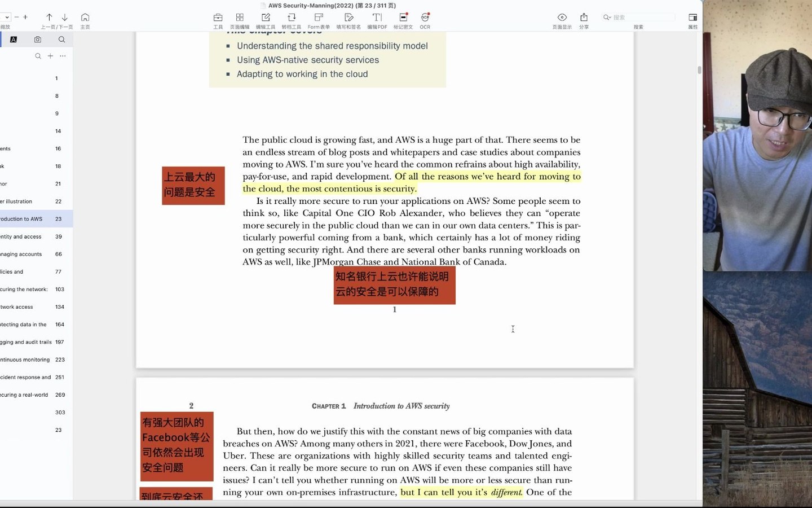Open outline entry on page 18
The width and height of the screenshot is (812, 508).
[37, 166]
